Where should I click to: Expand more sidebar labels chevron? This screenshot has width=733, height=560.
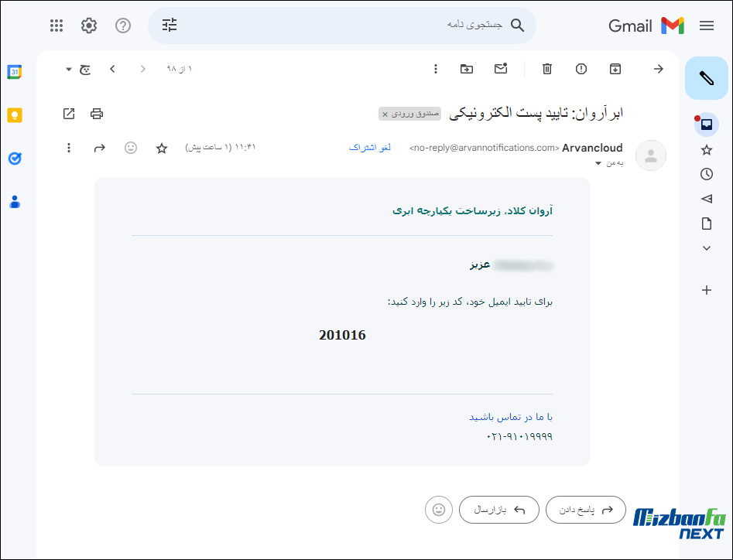pos(707,248)
